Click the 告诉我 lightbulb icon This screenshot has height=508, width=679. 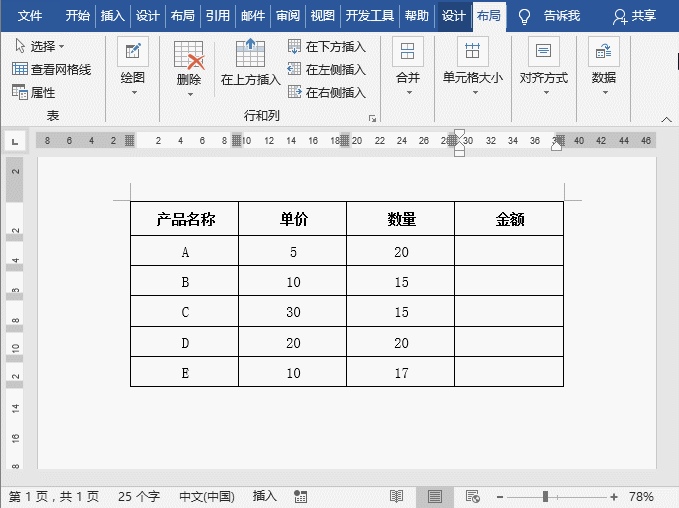pyautogui.click(x=524, y=17)
